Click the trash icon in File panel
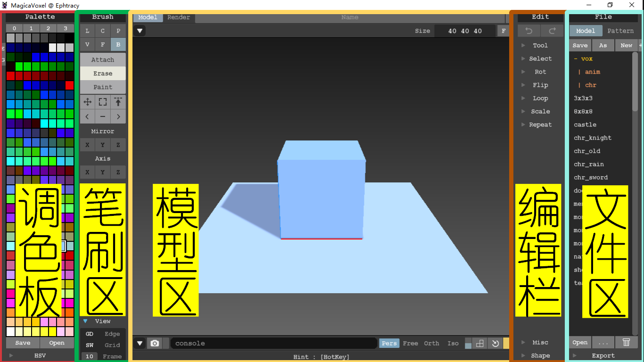 coord(627,342)
